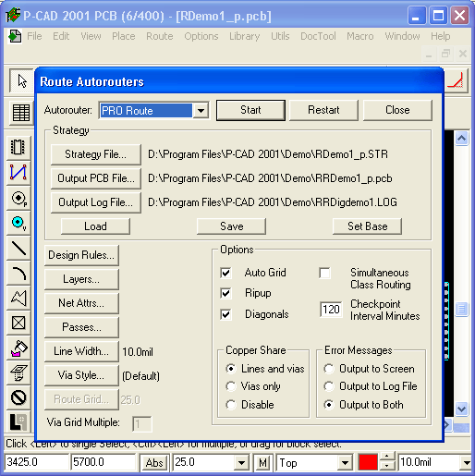Click the vertical scrollbar thumb
475x476 pixels.
461,309
